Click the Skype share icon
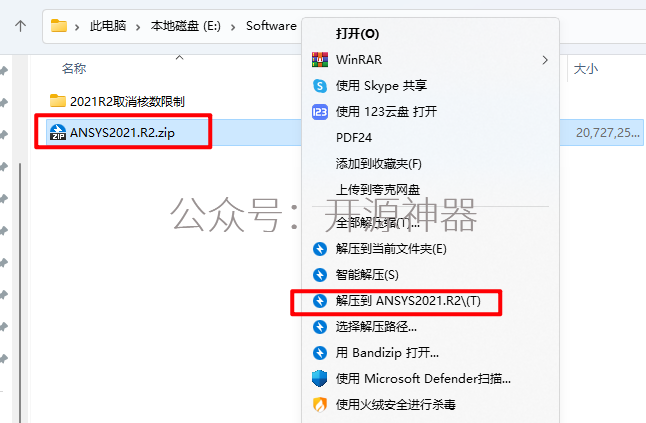The width and height of the screenshot is (646, 423). [320, 86]
